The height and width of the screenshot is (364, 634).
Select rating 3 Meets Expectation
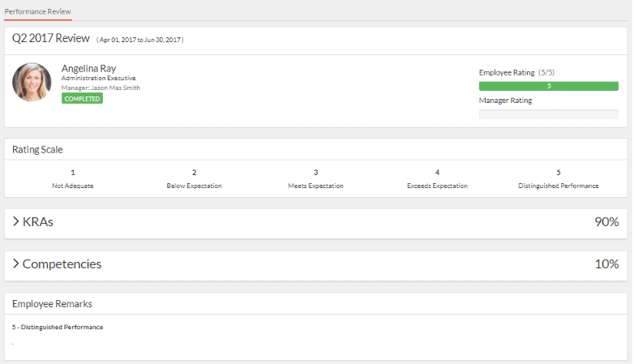pos(316,179)
